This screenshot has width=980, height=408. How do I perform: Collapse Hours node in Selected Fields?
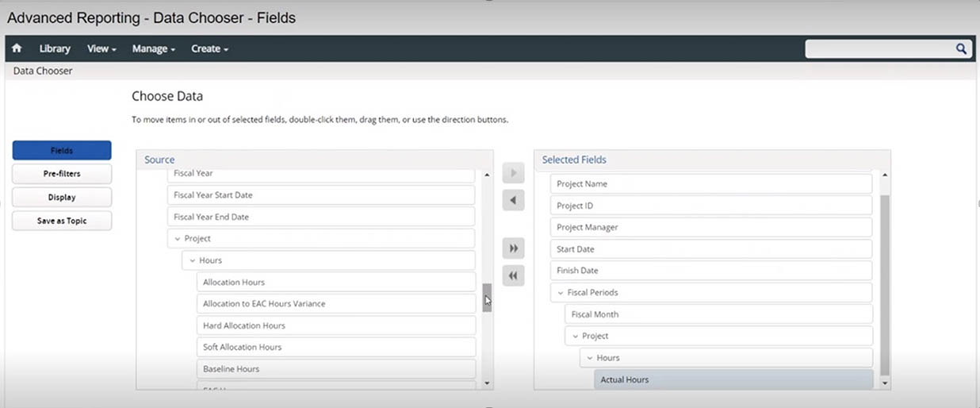[589, 358]
